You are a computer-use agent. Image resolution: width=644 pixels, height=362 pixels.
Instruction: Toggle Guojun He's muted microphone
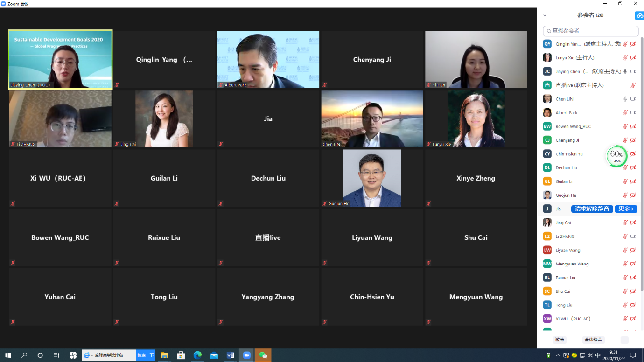click(x=625, y=195)
